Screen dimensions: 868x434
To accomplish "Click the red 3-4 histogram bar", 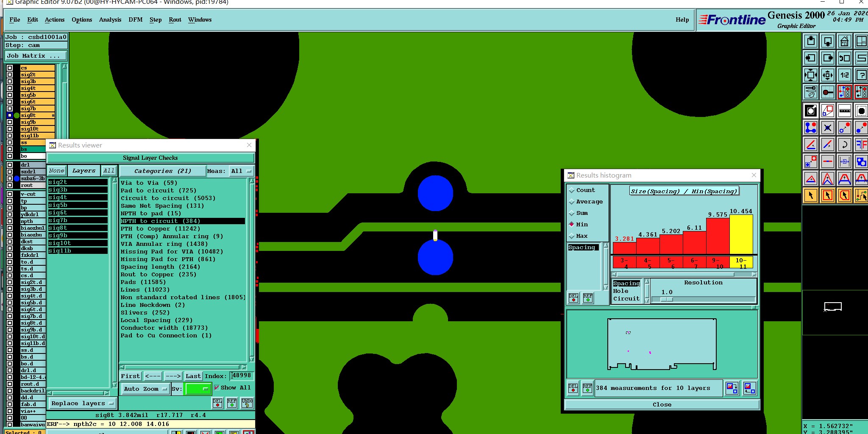I will (624, 248).
